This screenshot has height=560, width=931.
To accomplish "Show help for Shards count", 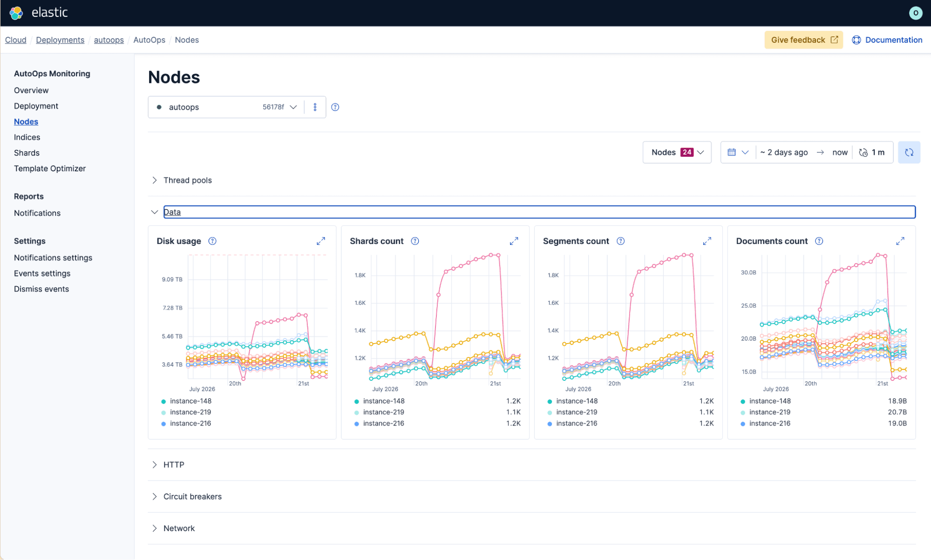I will pos(415,241).
